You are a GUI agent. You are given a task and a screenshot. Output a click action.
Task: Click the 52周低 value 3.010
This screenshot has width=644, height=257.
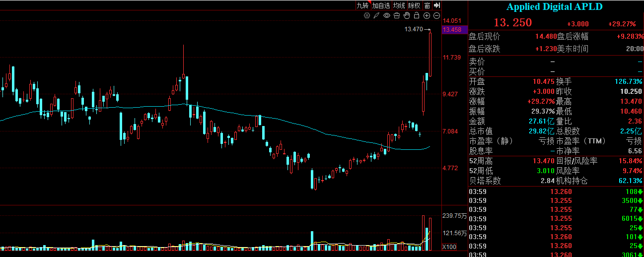click(545, 171)
